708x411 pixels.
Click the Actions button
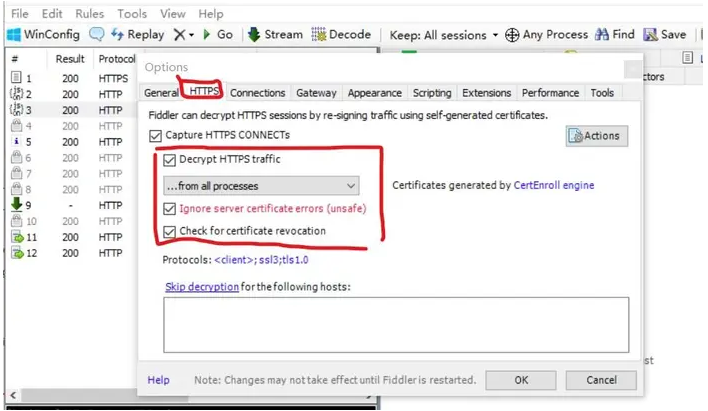pos(596,136)
